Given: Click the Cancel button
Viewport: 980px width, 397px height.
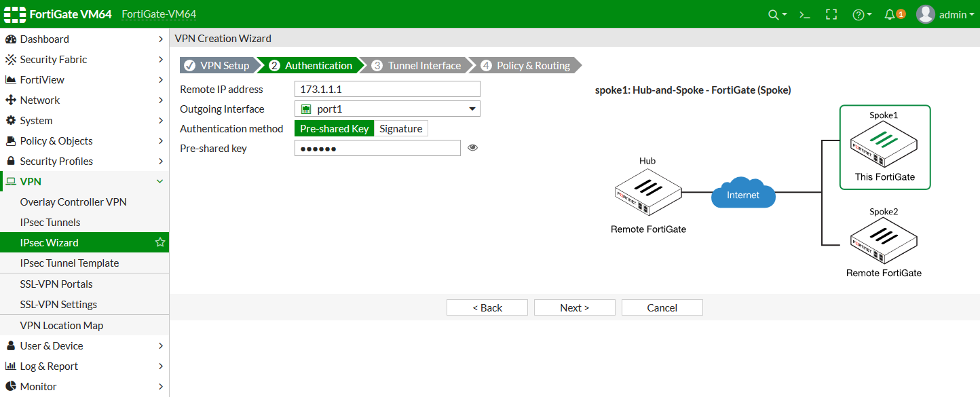Looking at the screenshot, I should [662, 307].
